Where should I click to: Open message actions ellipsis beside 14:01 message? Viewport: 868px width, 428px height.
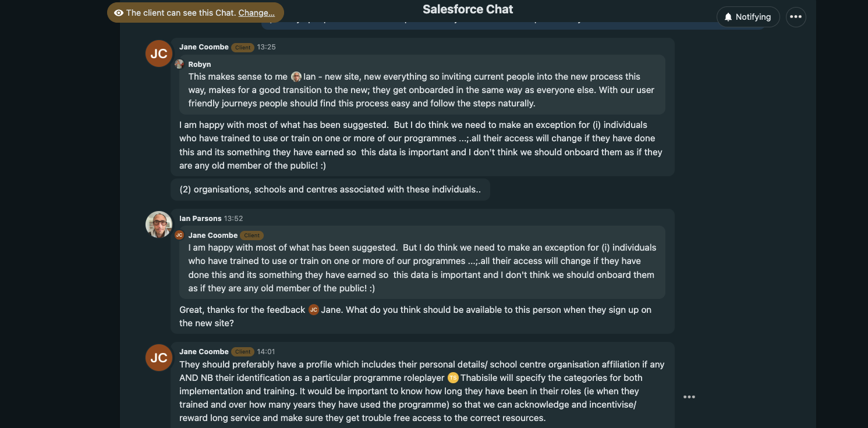[689, 397]
